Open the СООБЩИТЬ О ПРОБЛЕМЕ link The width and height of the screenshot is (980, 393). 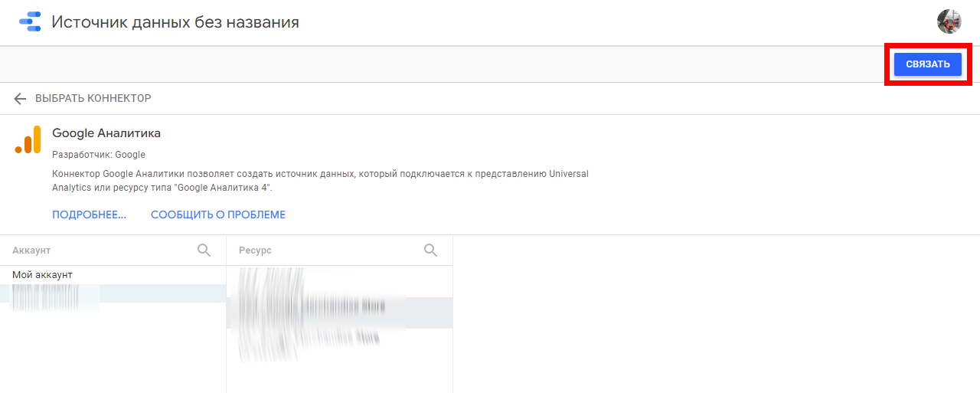[218, 215]
